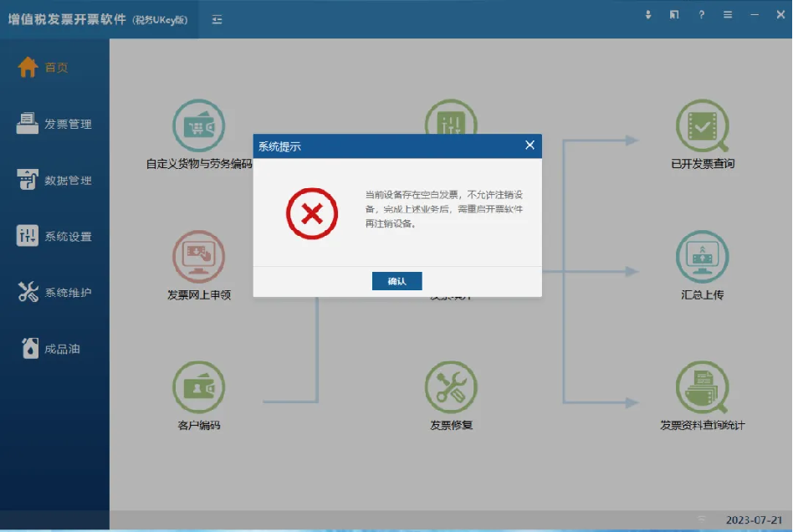Click the announcement icon beside the software title
The width and height of the screenshot is (793, 532).
tap(216, 18)
